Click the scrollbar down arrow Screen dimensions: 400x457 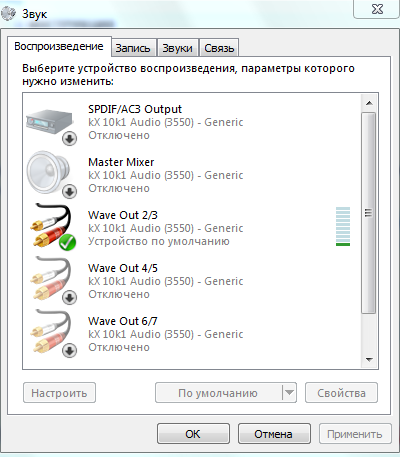pyautogui.click(x=369, y=359)
